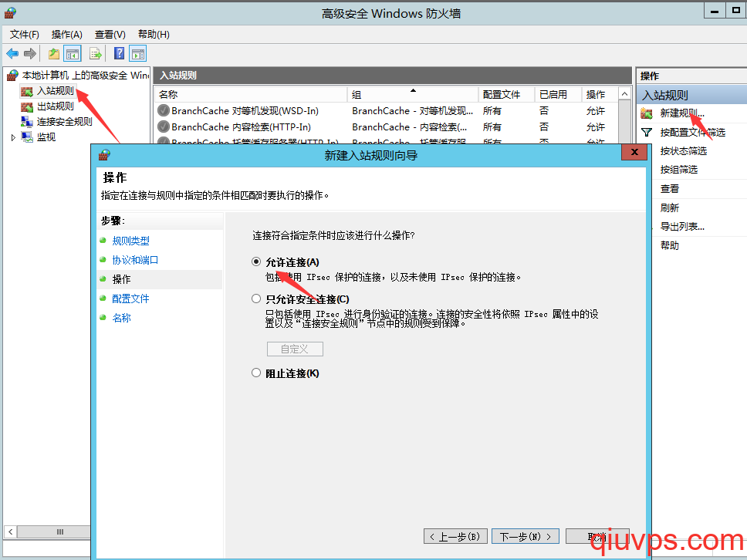This screenshot has height=560, width=747.
Task: Select the rule BranchCache 内容检索(HTTP-In)
Action: coord(241,127)
